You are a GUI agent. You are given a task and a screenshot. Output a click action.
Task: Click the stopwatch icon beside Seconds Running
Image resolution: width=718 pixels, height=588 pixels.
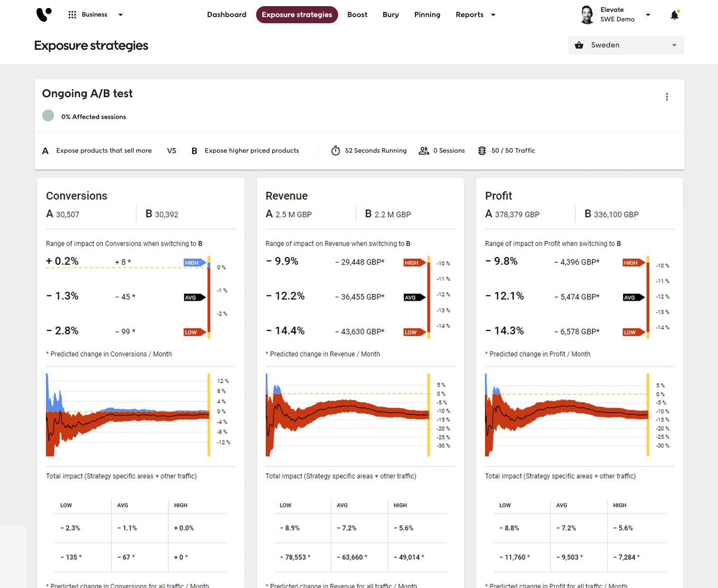335,151
